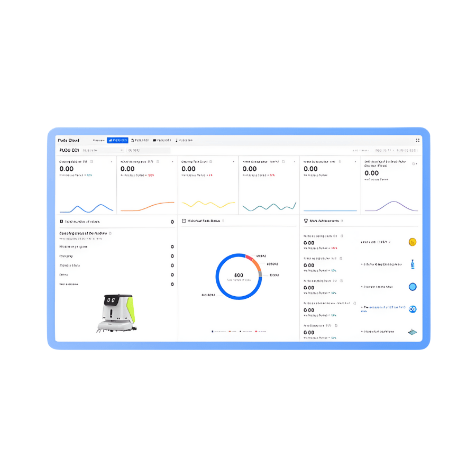Switch to the last tab in the top navigation

click(184, 141)
